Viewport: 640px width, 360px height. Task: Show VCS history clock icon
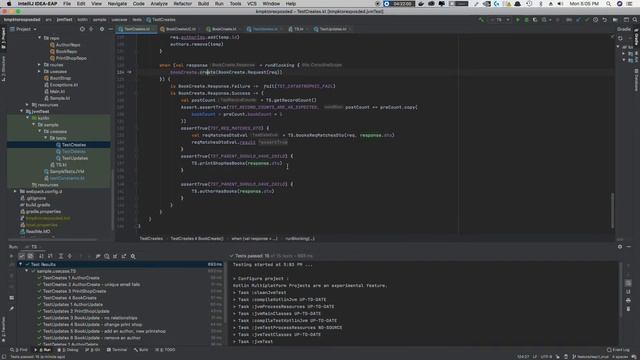pyautogui.click(x=596, y=20)
